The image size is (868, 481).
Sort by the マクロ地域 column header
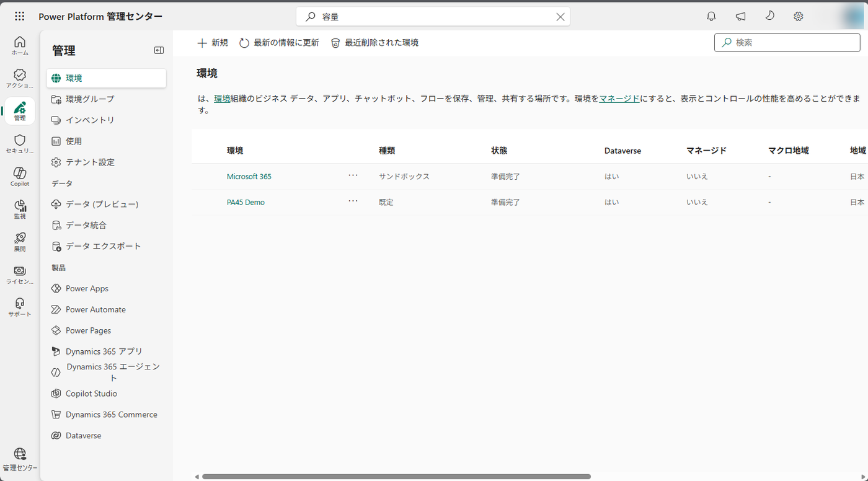pos(789,151)
